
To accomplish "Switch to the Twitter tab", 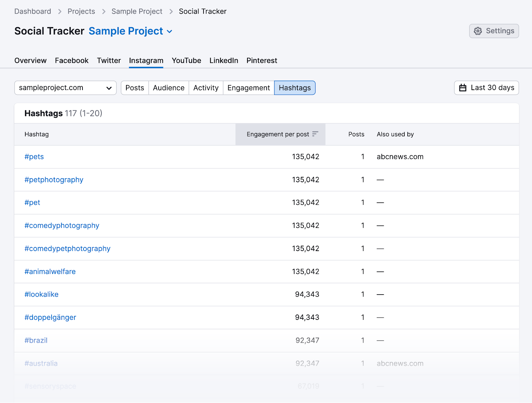I will (109, 61).
